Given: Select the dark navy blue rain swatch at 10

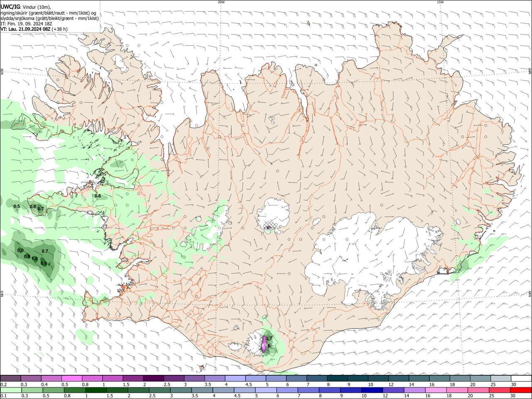Looking at the screenshot, I should [372, 390].
